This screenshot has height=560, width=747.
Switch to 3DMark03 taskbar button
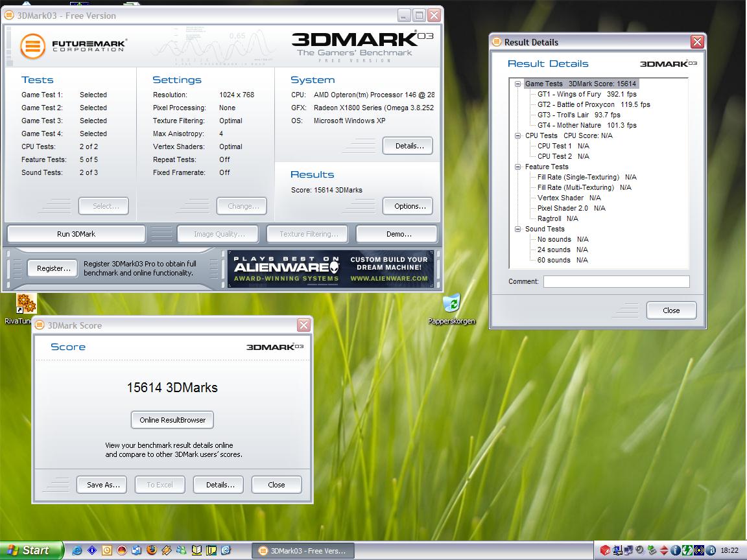point(303,551)
